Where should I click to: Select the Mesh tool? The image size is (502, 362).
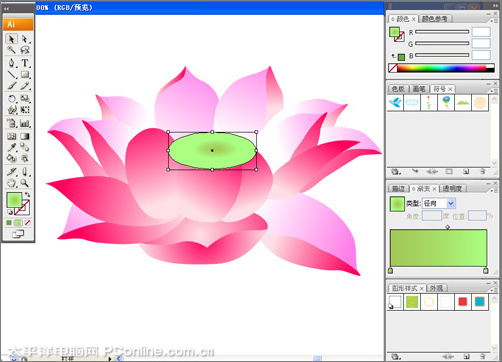coord(11,136)
